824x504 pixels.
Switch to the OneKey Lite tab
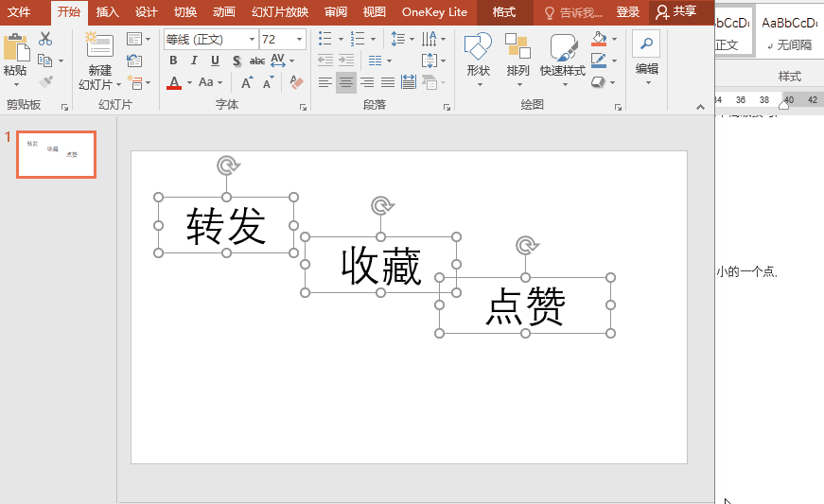pyautogui.click(x=434, y=12)
